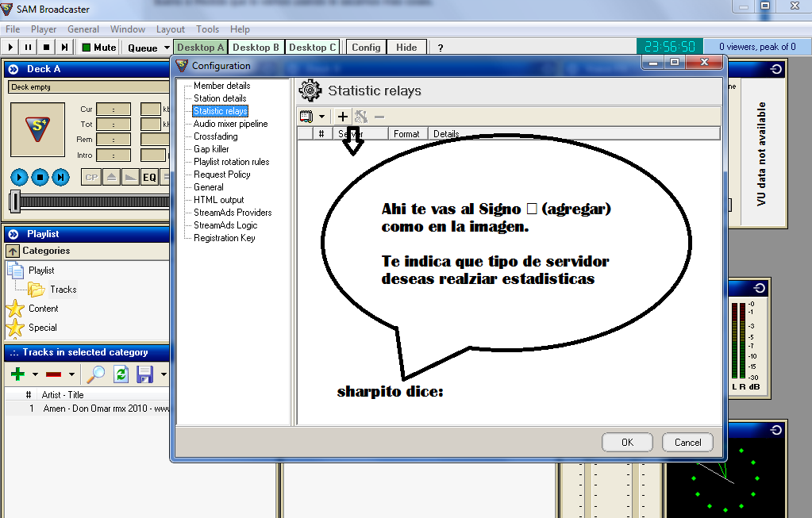Image resolution: width=812 pixels, height=518 pixels.
Task: Click the Queue button
Action: coord(142,48)
